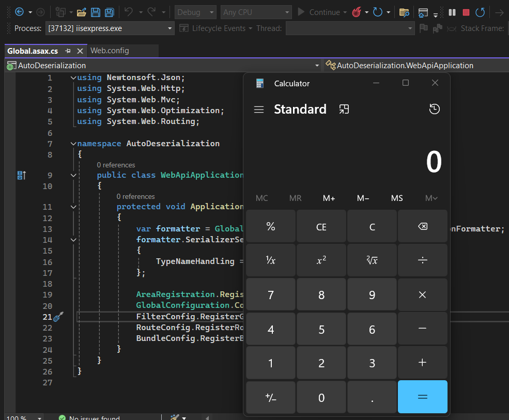Screen dimensions: 509x420
Task: Click the Calculator 7 key
Action: (x=271, y=294)
